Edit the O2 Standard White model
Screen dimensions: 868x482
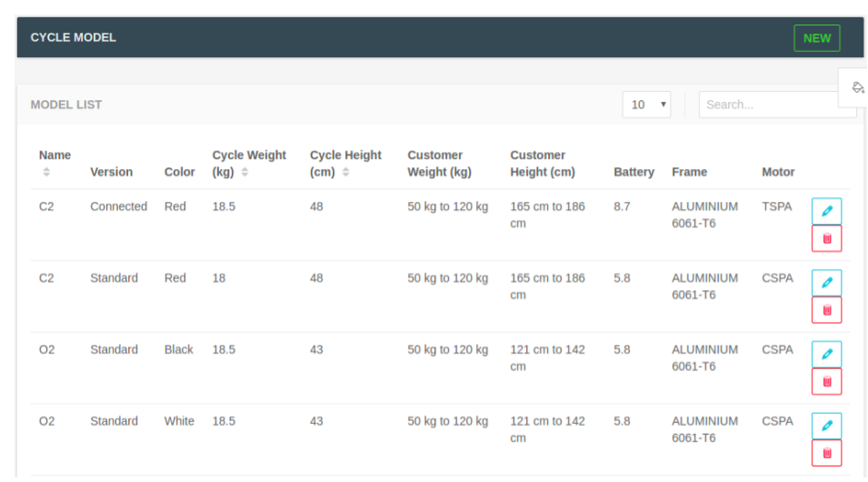(x=826, y=426)
